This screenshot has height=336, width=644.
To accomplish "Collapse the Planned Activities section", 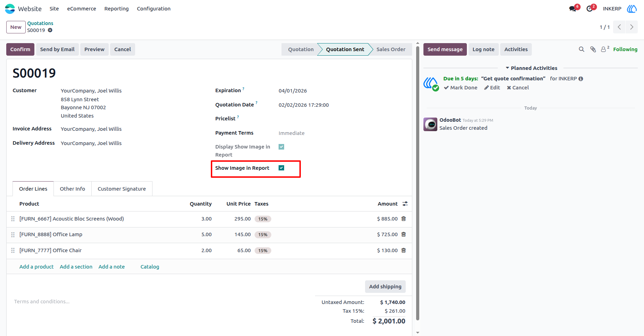I will (531, 68).
